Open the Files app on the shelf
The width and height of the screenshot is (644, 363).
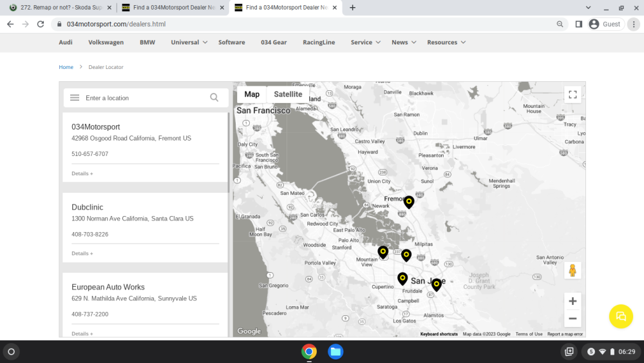pyautogui.click(x=336, y=351)
